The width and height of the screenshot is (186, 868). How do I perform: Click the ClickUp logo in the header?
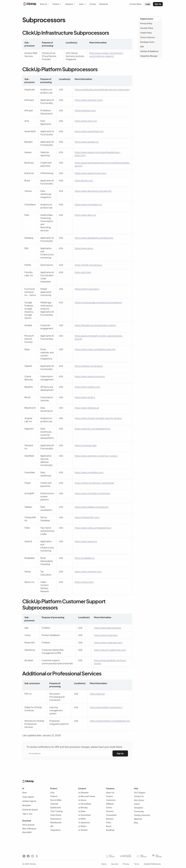point(30,4)
